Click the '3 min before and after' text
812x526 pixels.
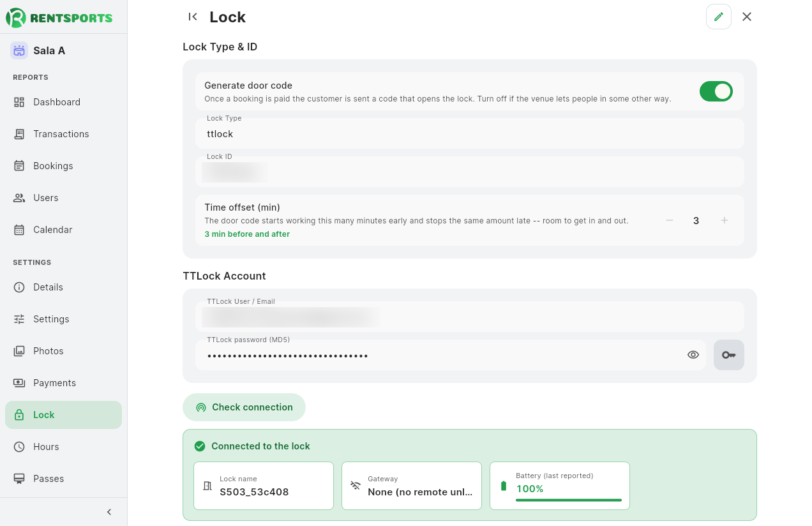(247, 234)
